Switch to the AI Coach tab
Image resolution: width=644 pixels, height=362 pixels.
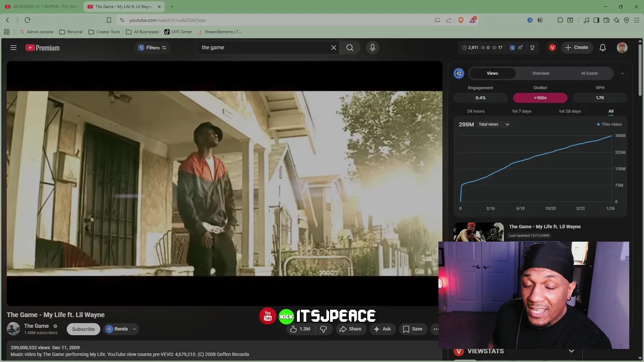[589, 73]
